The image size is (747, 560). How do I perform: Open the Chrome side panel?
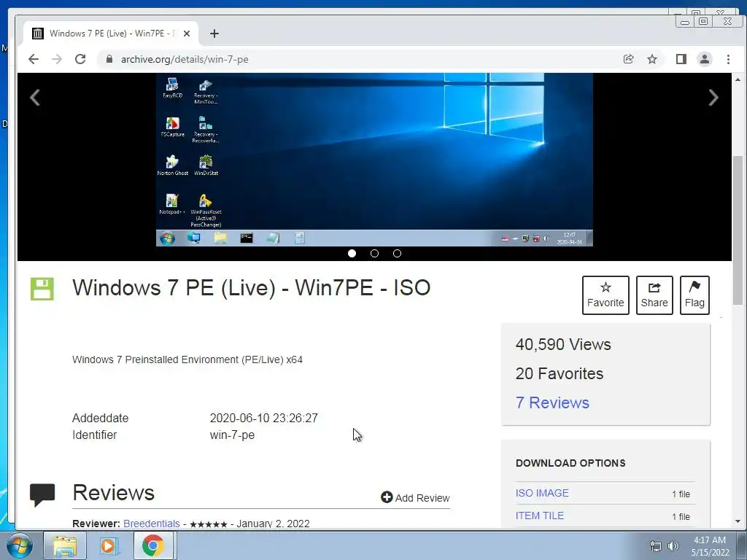(681, 59)
